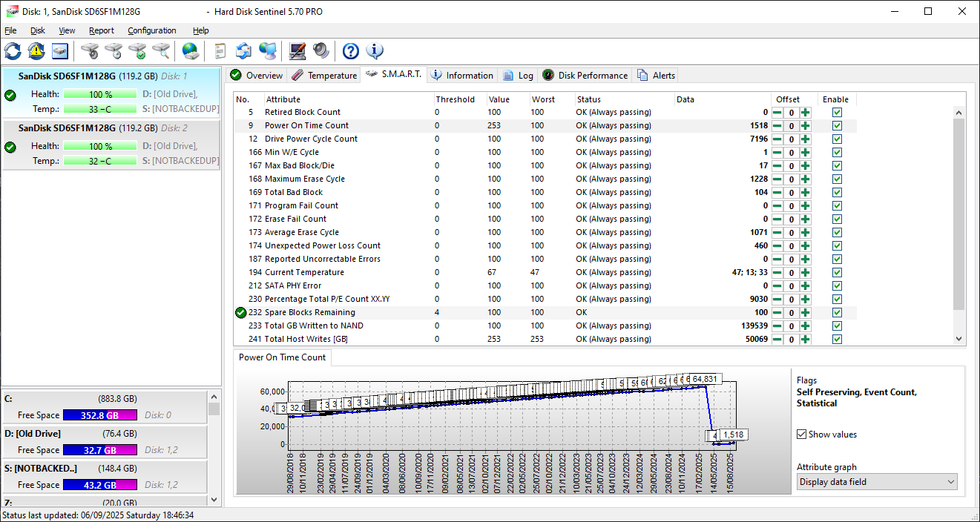Click the up arrow of the partition list scrollbar

tap(214, 397)
